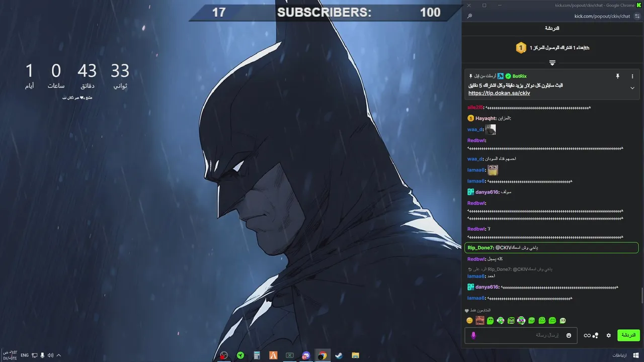Screen dimensions: 644x362
Task: Click username Hayaqht in chat
Action: point(486,118)
